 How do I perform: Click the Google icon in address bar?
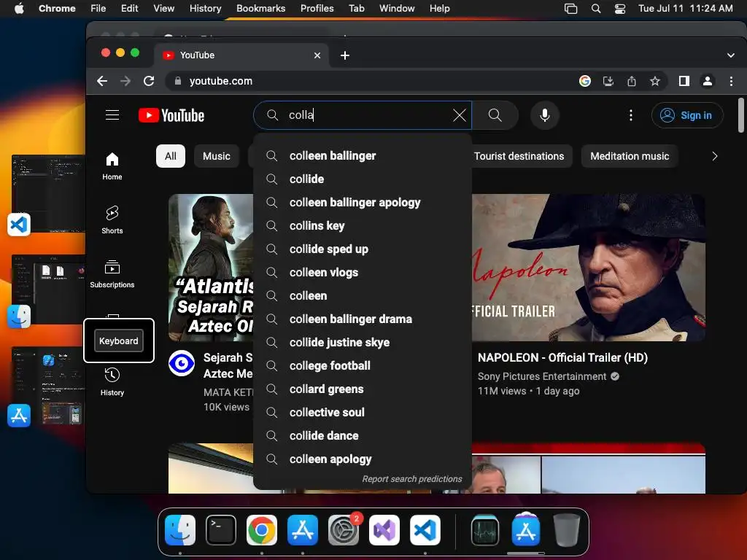click(x=585, y=81)
